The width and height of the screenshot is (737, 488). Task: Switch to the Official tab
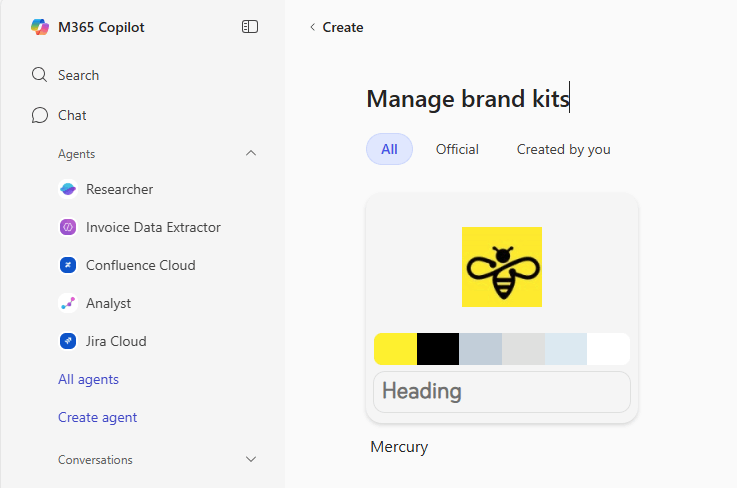[x=457, y=149]
